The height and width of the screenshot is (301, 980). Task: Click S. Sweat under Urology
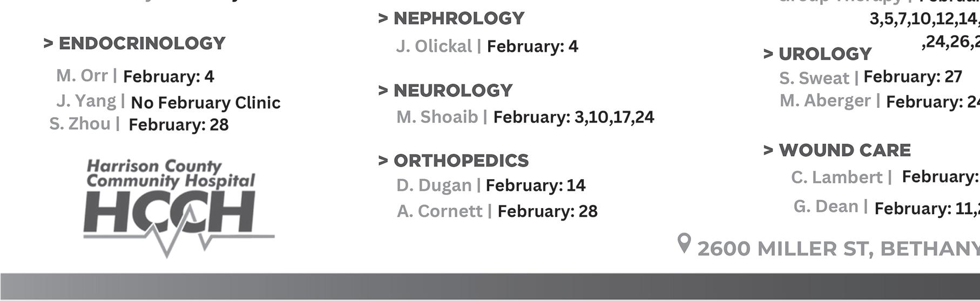coord(814,78)
